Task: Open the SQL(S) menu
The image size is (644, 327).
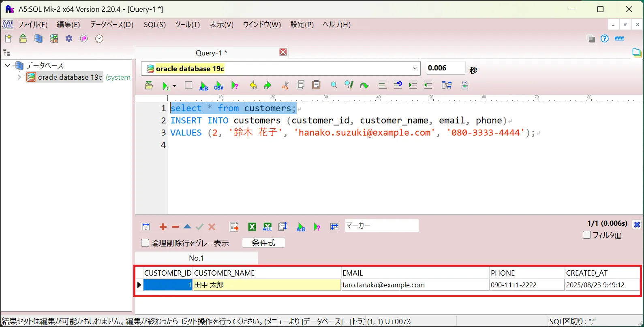Action: pos(155,24)
